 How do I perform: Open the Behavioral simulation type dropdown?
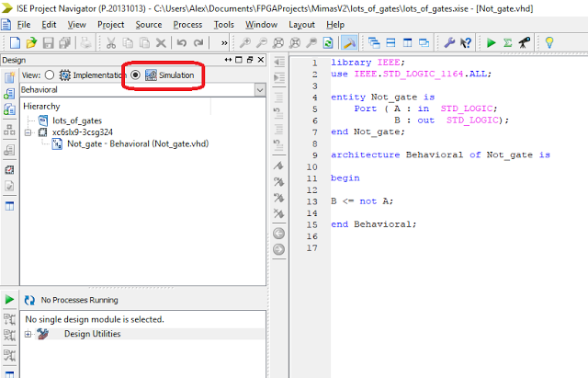pyautogui.click(x=260, y=90)
